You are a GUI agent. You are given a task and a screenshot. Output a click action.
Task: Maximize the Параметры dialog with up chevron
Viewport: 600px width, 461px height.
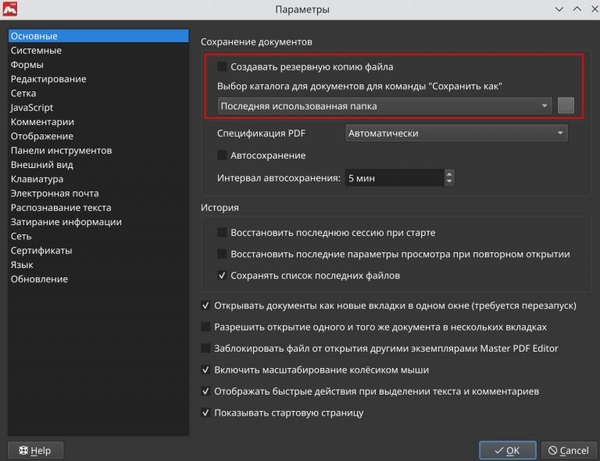tap(577, 9)
